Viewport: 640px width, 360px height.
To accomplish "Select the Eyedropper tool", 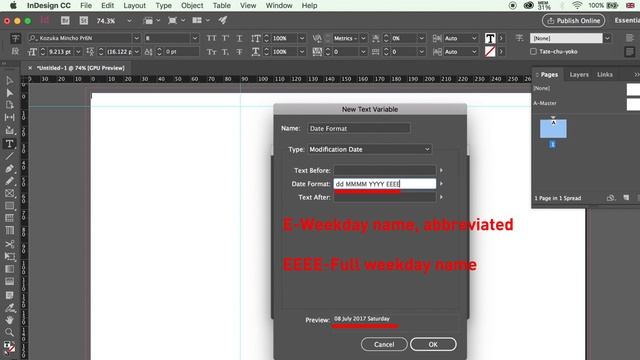I will click(x=9, y=307).
